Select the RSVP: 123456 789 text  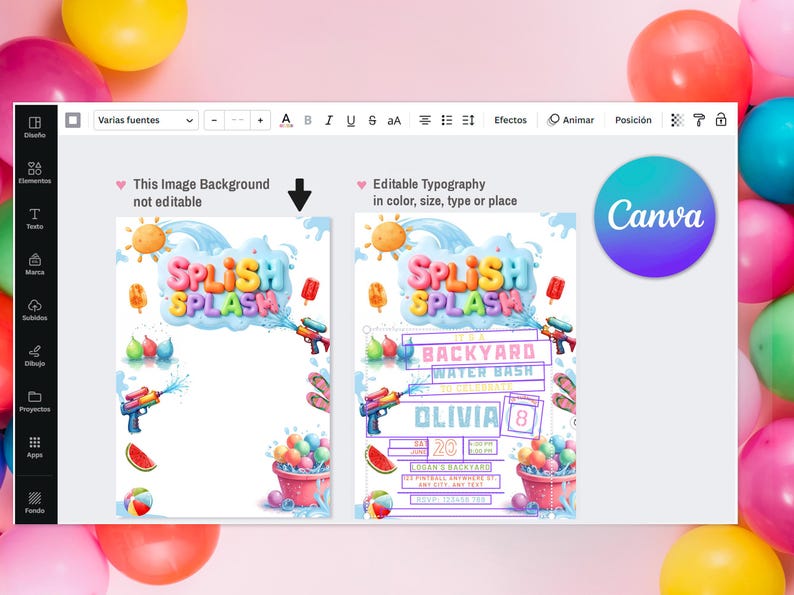point(451,499)
